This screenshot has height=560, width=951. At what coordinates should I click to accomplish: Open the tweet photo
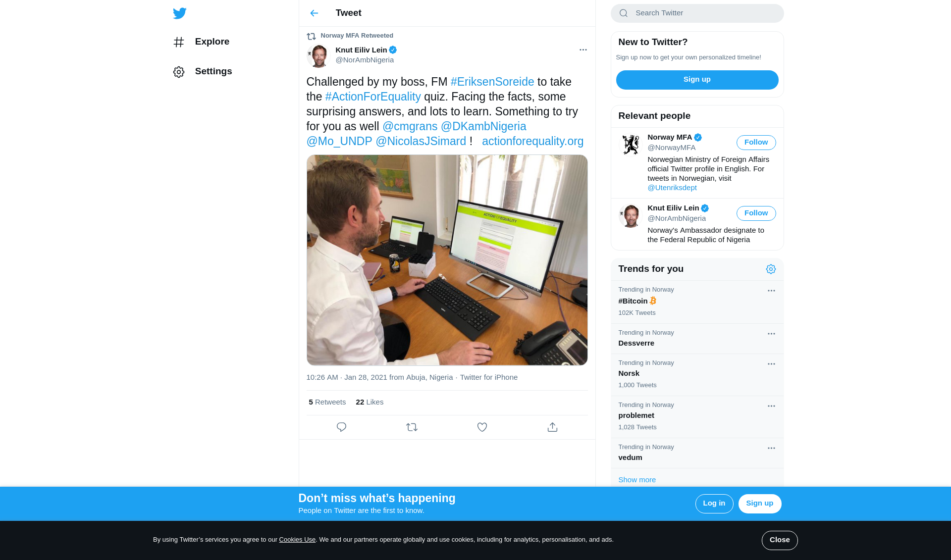point(447,260)
